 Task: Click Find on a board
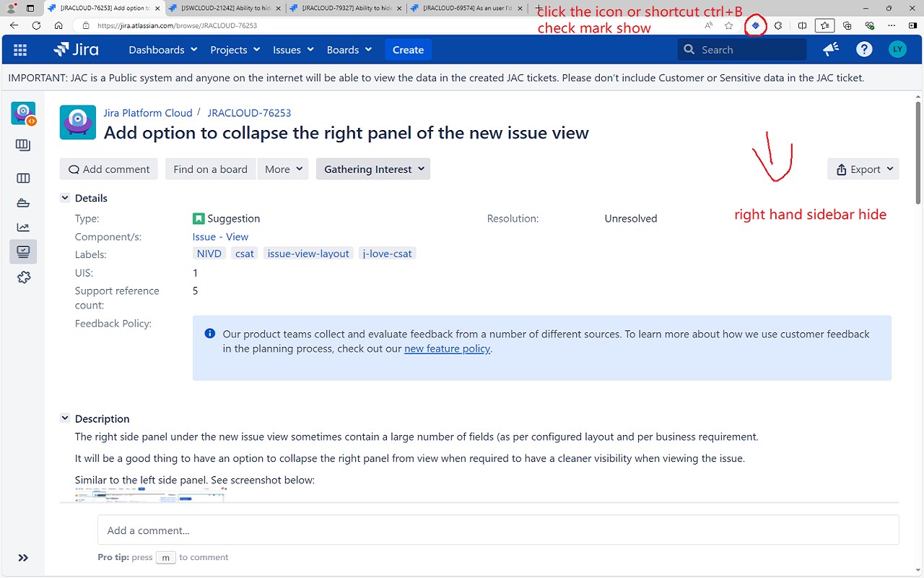click(211, 169)
